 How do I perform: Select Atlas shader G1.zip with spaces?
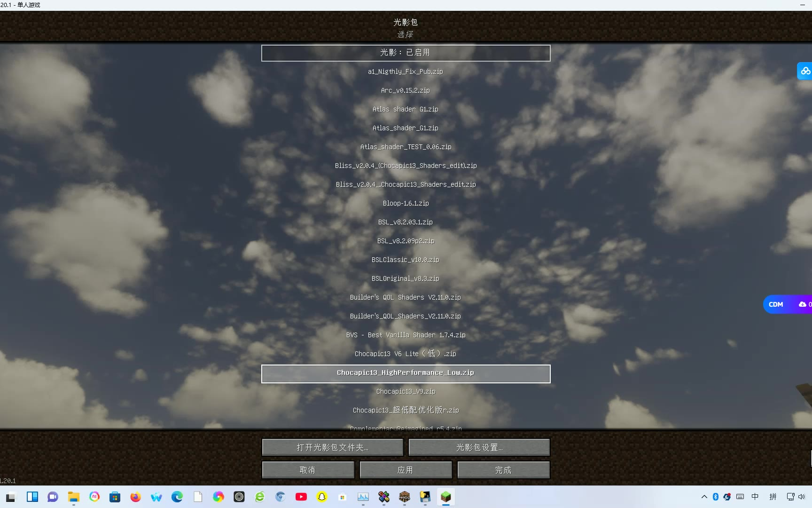[x=406, y=109]
